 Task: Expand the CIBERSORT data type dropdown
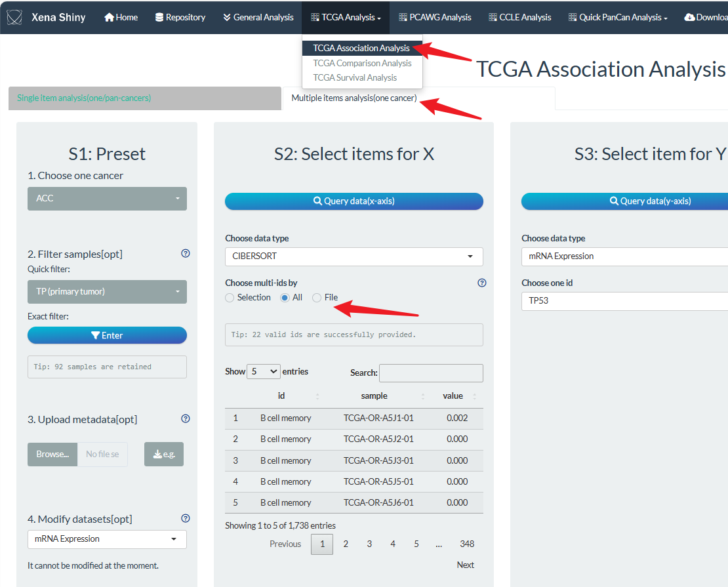tap(354, 256)
